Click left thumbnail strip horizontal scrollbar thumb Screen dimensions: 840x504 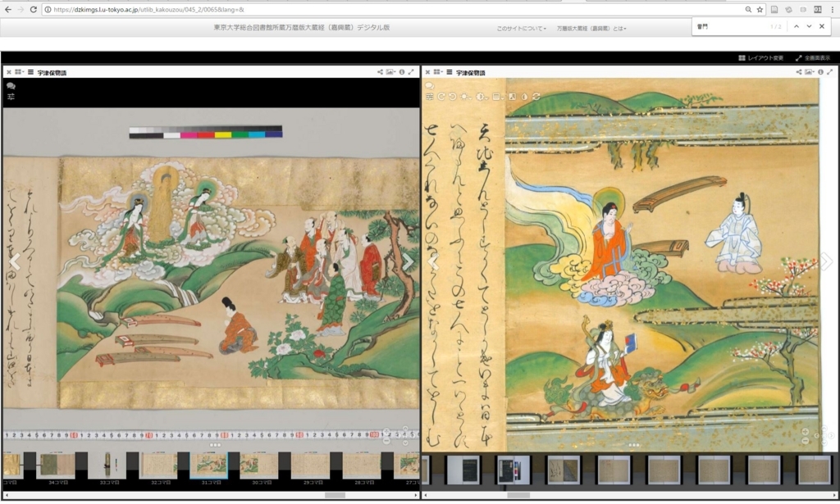click(335, 496)
